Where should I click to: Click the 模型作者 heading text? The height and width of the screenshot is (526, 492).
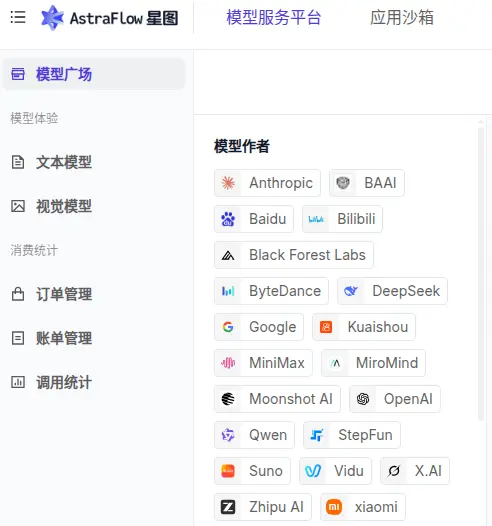(x=241, y=147)
